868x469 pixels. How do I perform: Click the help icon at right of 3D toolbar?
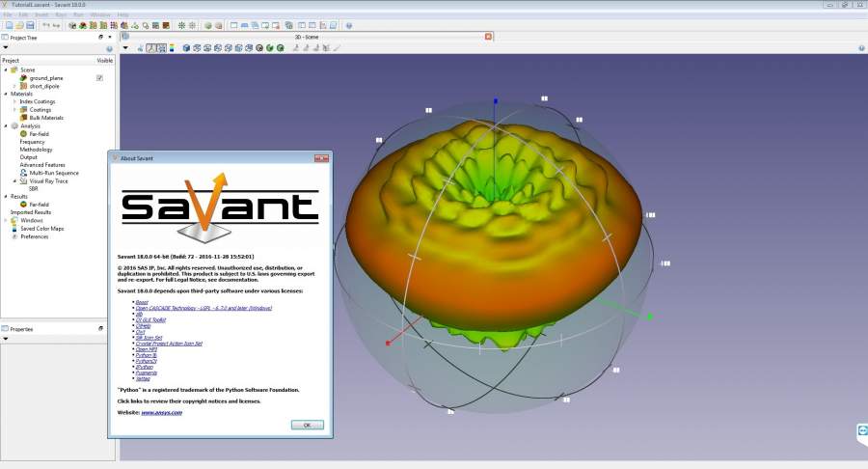pos(862,48)
